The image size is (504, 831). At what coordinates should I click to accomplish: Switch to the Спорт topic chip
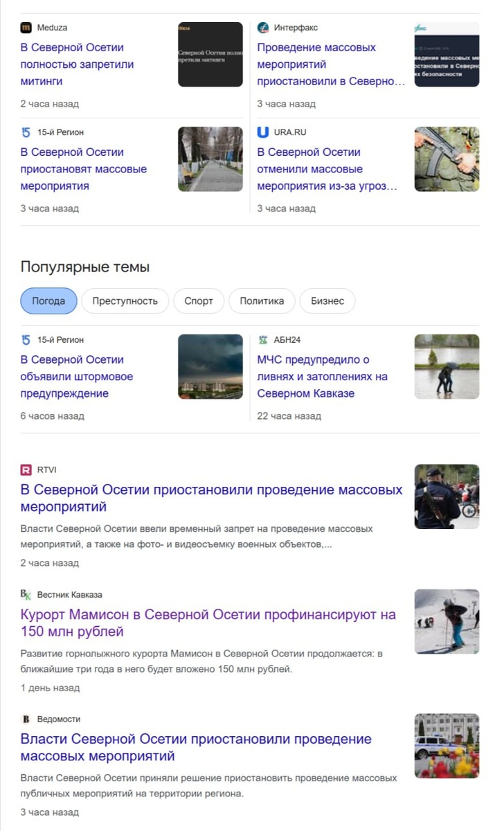point(199,301)
